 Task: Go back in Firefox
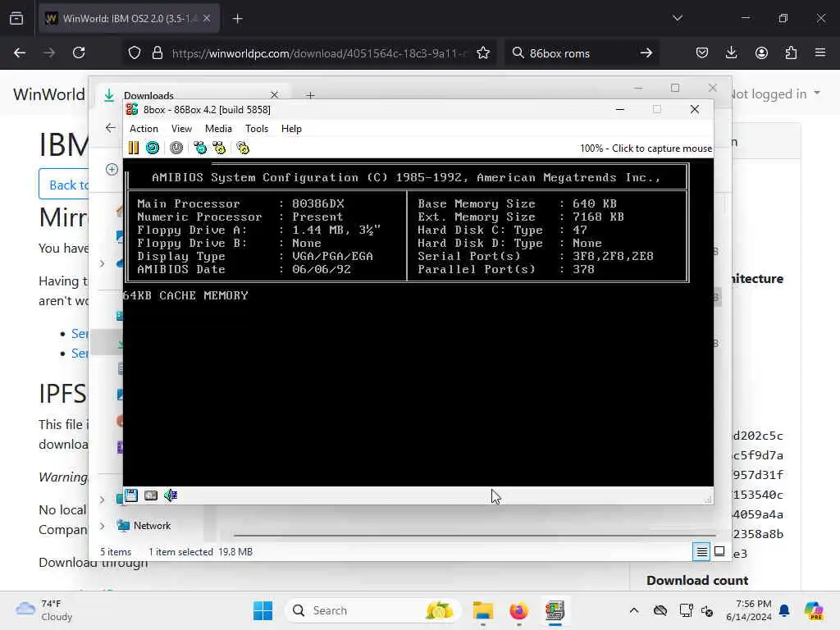pyautogui.click(x=20, y=52)
